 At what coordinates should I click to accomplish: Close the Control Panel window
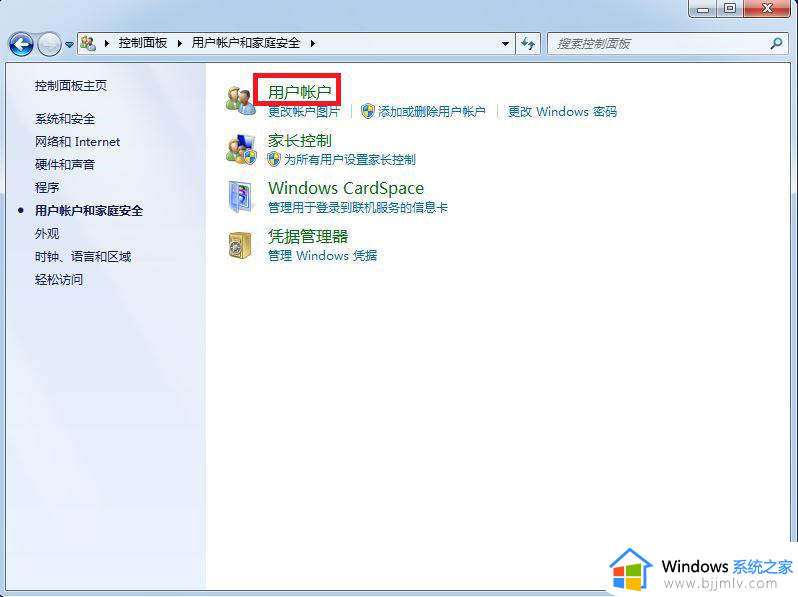(x=767, y=9)
